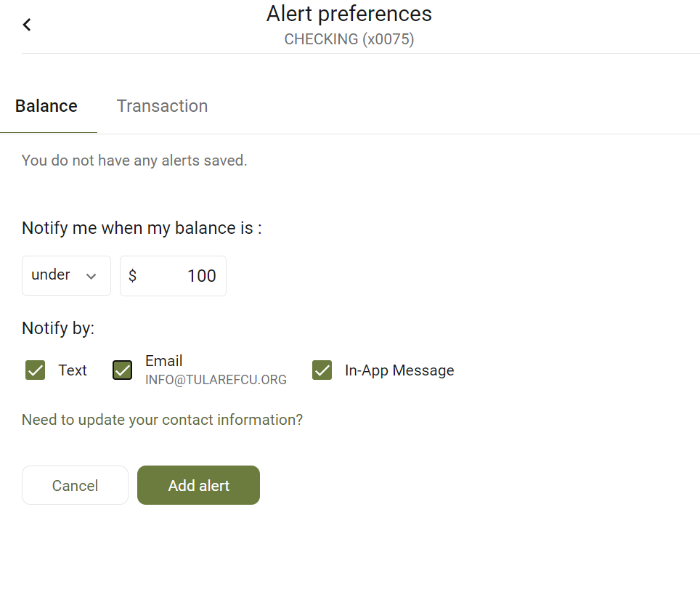
Task: Click the chevron arrow beside 'under'
Action: (91, 277)
